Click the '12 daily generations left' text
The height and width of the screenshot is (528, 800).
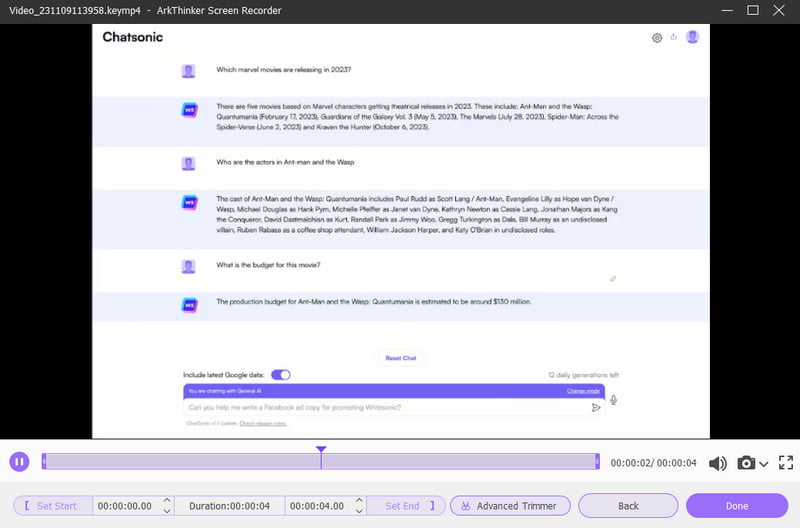[x=583, y=375]
